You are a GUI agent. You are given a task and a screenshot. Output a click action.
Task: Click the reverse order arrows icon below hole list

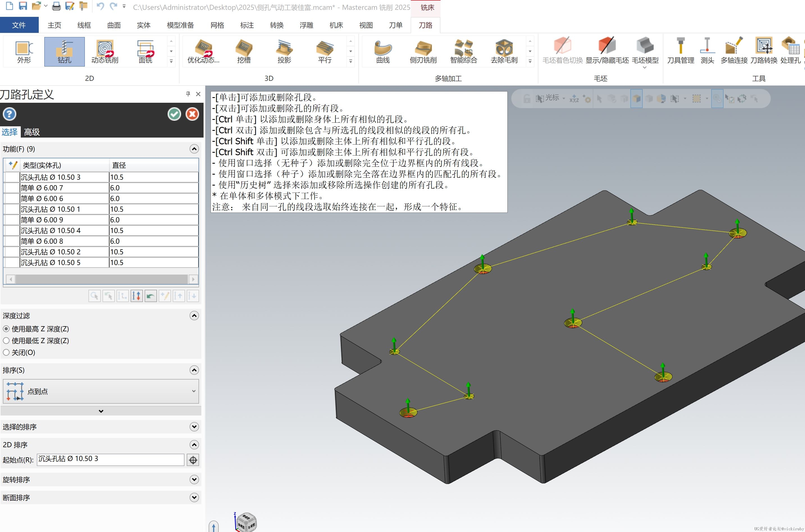click(x=136, y=296)
